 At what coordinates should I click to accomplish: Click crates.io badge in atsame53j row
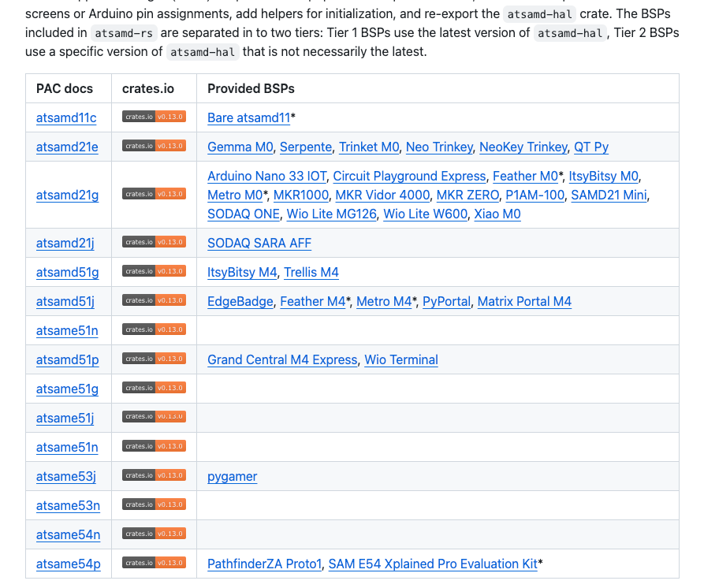(154, 475)
